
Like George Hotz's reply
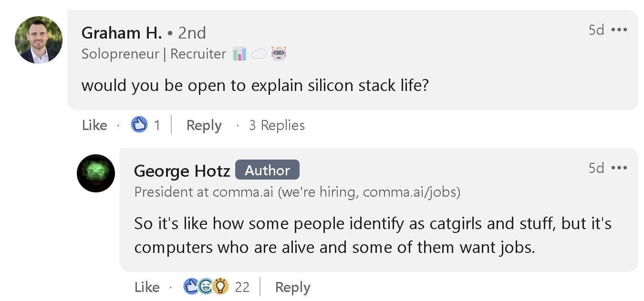[x=147, y=287]
